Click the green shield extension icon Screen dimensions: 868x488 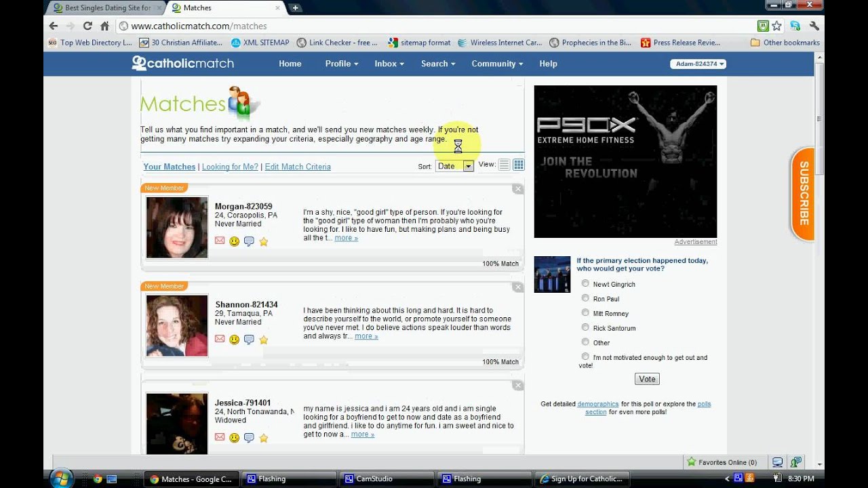[763, 26]
